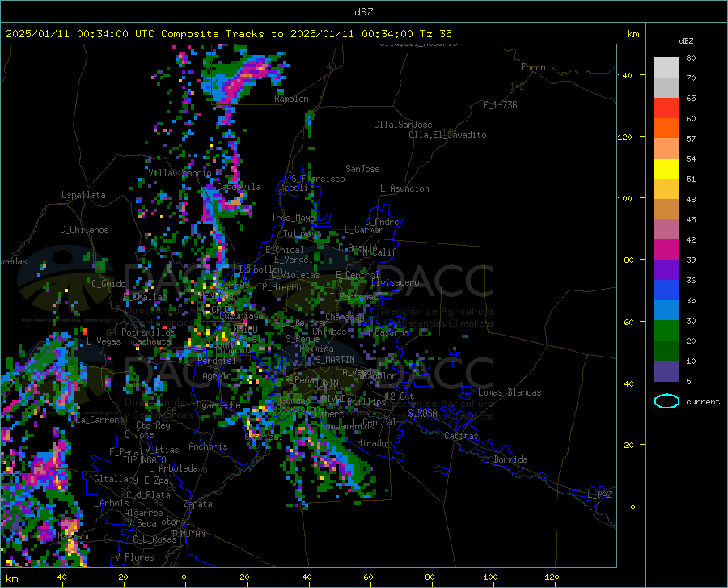Screen dimensions: 728x588
Task: Click the Gltallary label
Action: coord(116,479)
